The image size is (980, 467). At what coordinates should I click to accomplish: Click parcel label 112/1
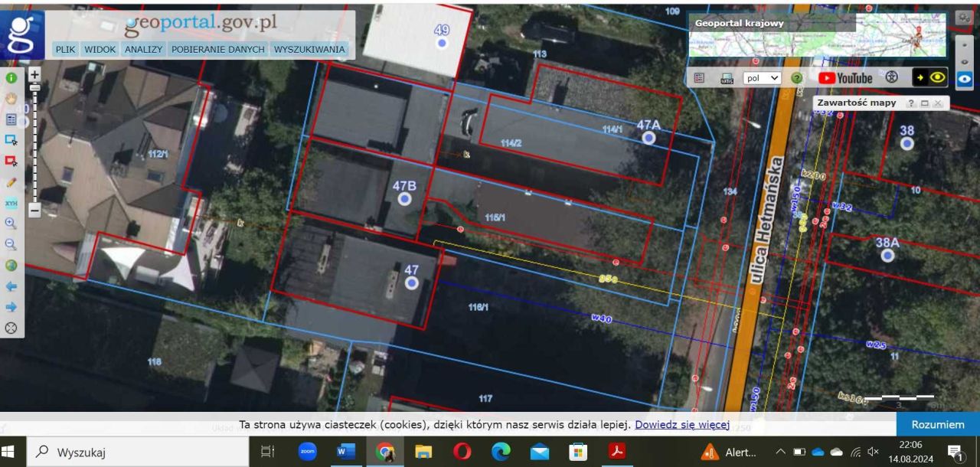pyautogui.click(x=158, y=154)
